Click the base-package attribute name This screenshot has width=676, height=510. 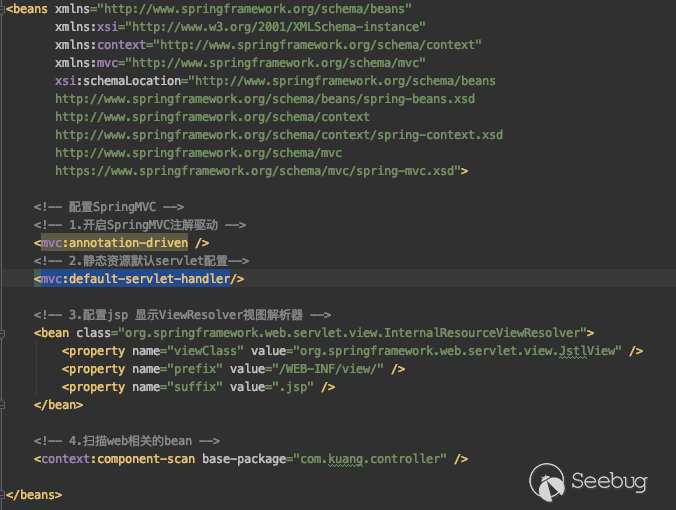(x=244, y=459)
